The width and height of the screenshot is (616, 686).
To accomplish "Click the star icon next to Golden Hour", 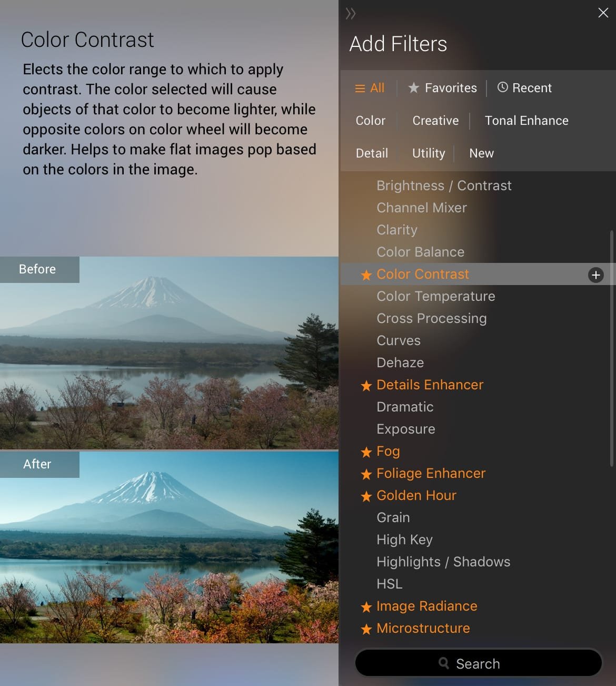I will click(x=366, y=496).
